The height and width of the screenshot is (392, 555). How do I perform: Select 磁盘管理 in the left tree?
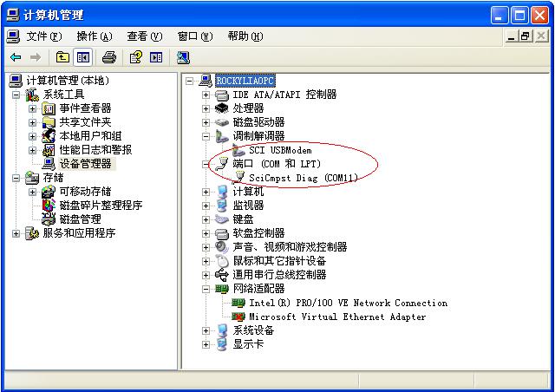pyautogui.click(x=81, y=219)
